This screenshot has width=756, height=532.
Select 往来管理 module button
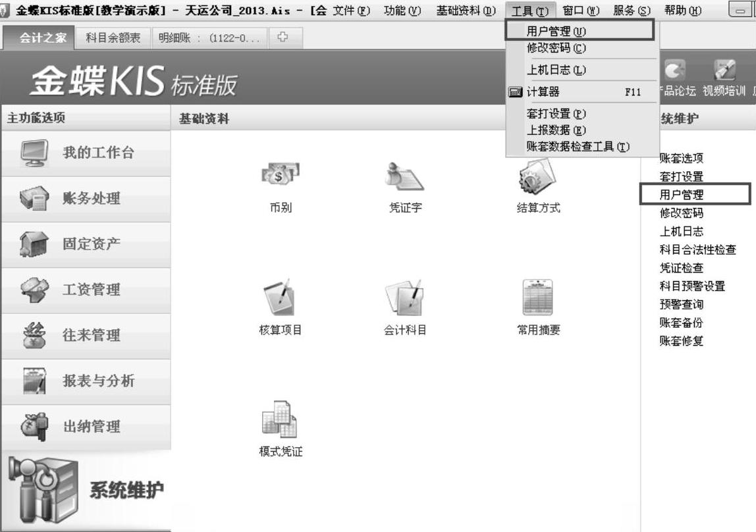coord(86,335)
